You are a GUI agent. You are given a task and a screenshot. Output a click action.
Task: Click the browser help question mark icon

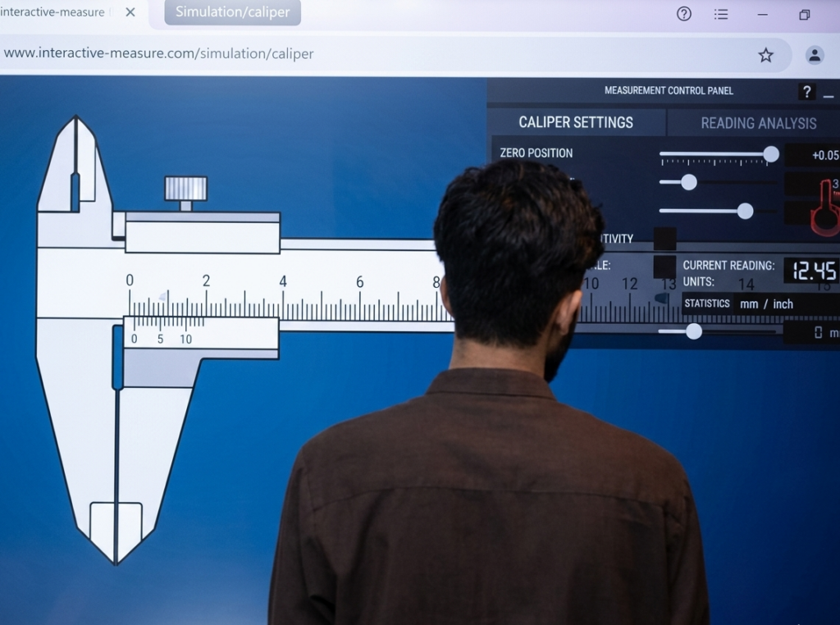[683, 14]
